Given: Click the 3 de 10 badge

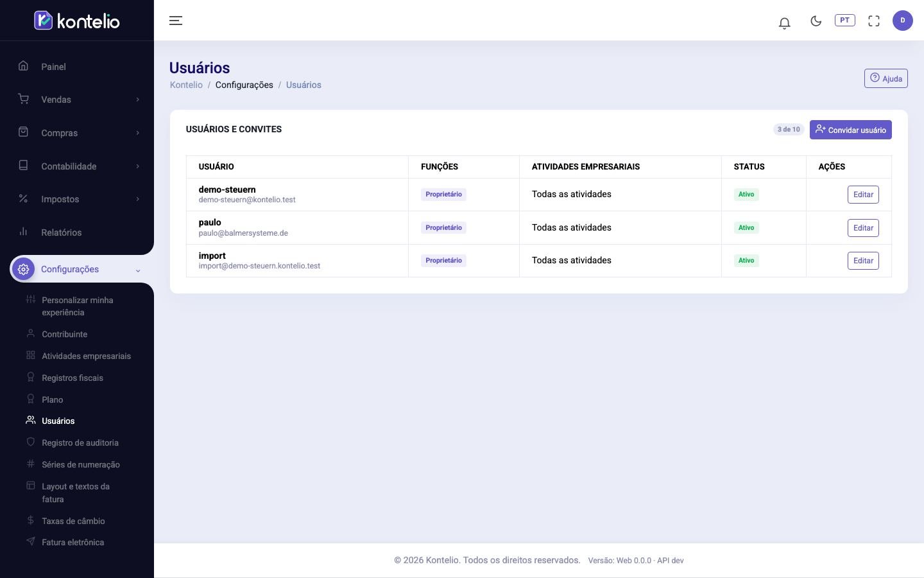Looking at the screenshot, I should (789, 129).
